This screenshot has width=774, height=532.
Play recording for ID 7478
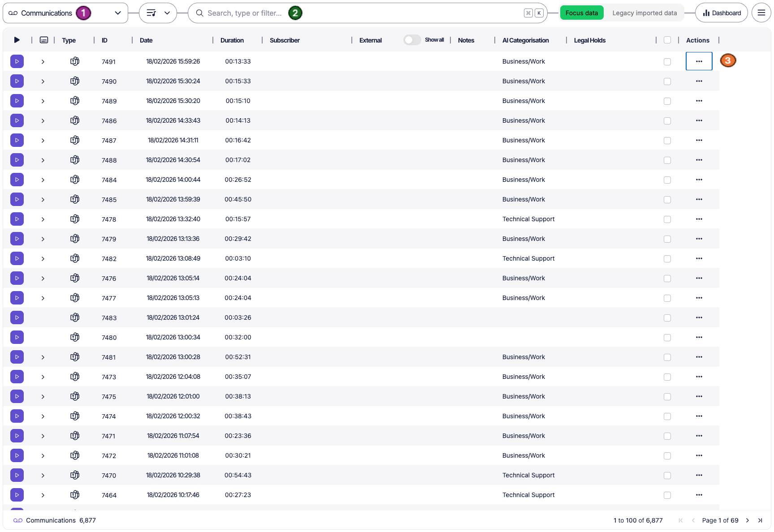tap(17, 219)
